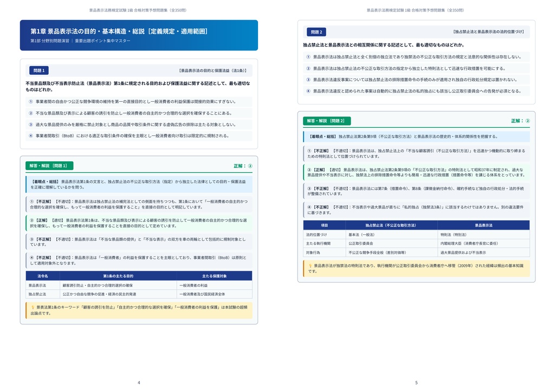Click cell 一般消費者の利益
This screenshot has width=555, height=392.
(x=215, y=285)
